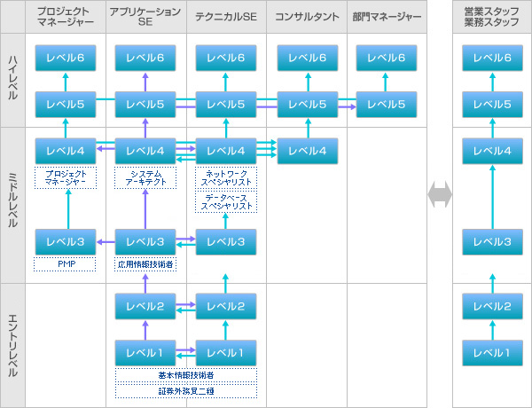Click the gray double-headed arrow between the charts
This screenshot has width=532, height=408.
click(x=440, y=194)
